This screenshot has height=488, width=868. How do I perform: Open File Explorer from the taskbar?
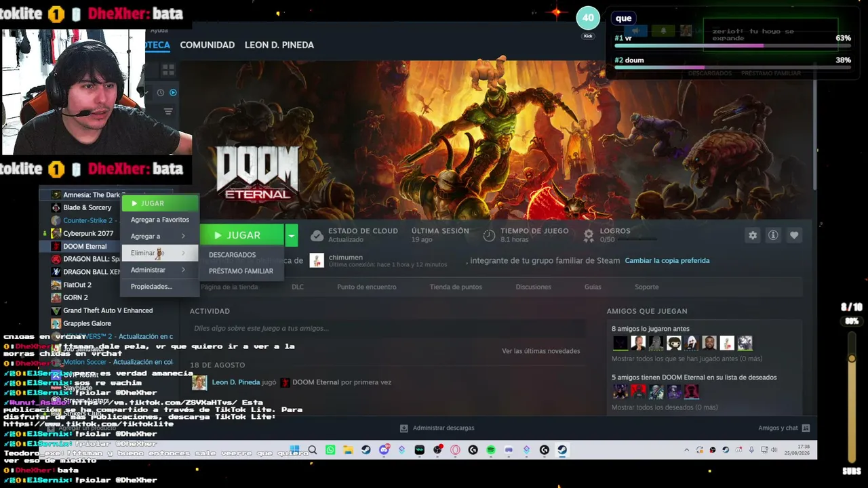(348, 450)
